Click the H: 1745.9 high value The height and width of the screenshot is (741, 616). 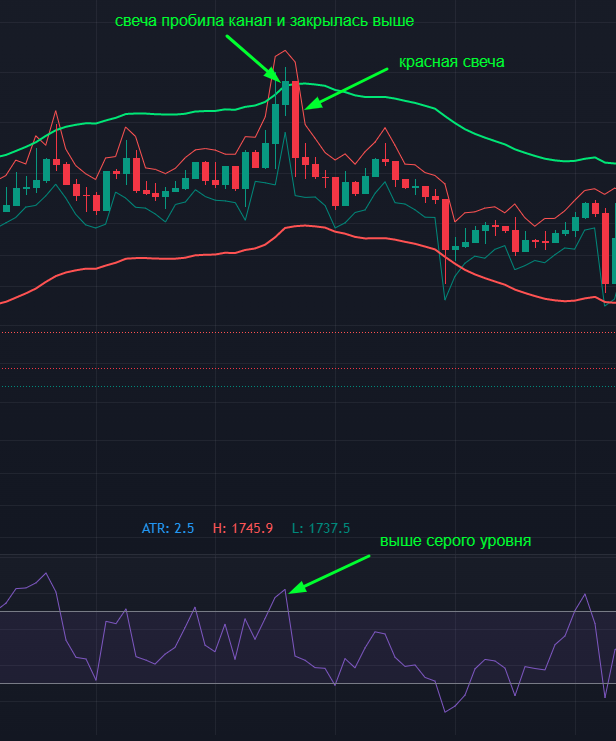coord(243,528)
